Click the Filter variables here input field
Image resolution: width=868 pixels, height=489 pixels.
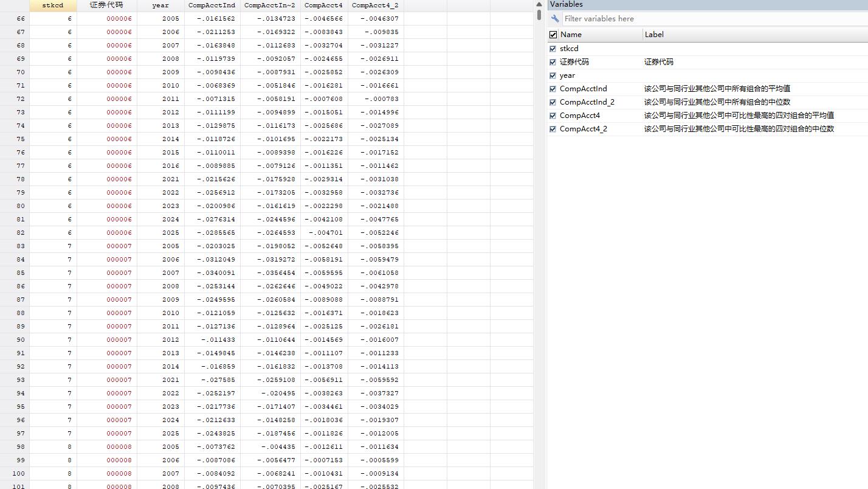pos(715,18)
